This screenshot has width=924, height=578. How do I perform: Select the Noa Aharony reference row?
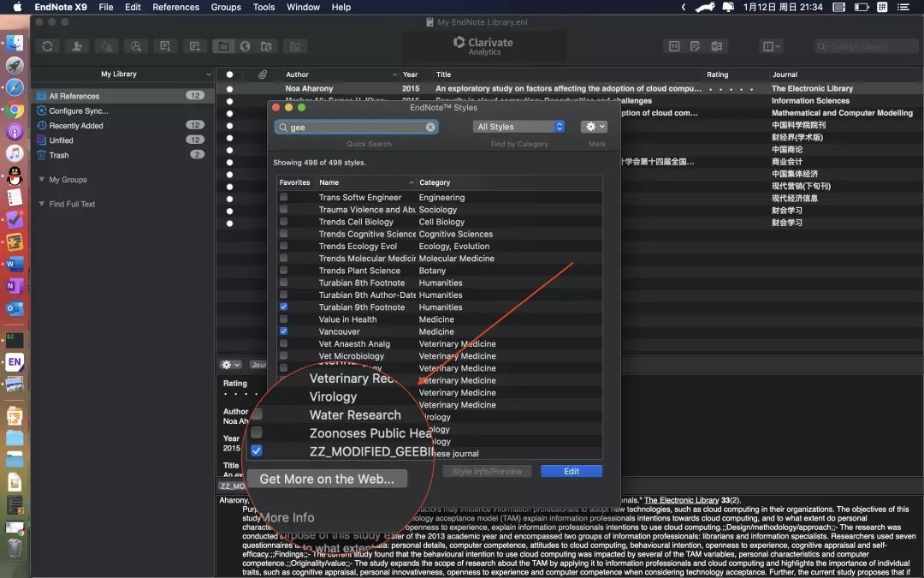[569, 88]
